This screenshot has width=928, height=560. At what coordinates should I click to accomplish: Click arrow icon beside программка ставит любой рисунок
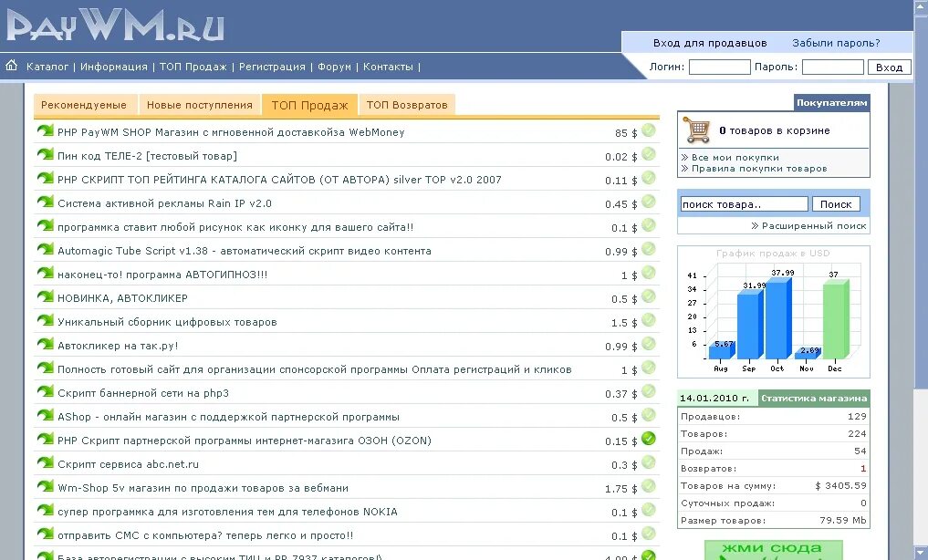(x=46, y=224)
